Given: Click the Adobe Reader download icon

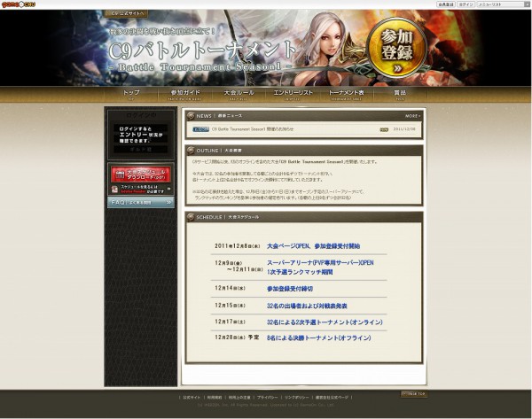Looking at the screenshot, I should tap(117, 189).
